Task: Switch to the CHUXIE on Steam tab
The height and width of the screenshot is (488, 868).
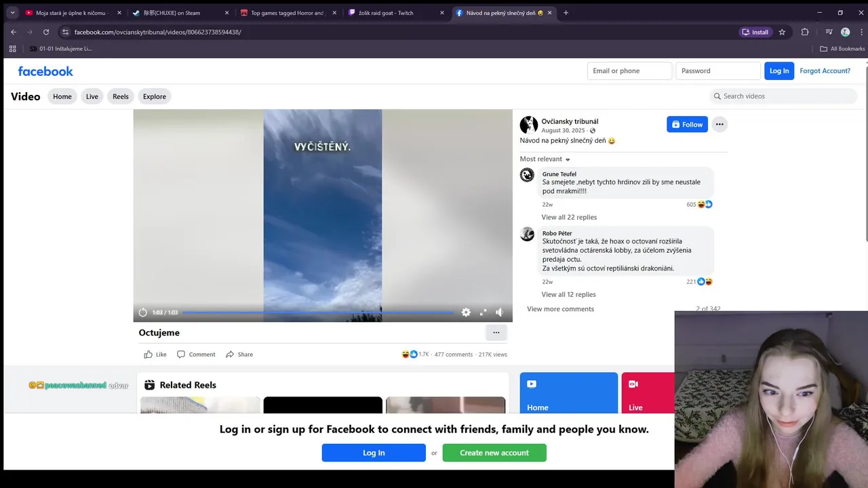Action: 180,13
